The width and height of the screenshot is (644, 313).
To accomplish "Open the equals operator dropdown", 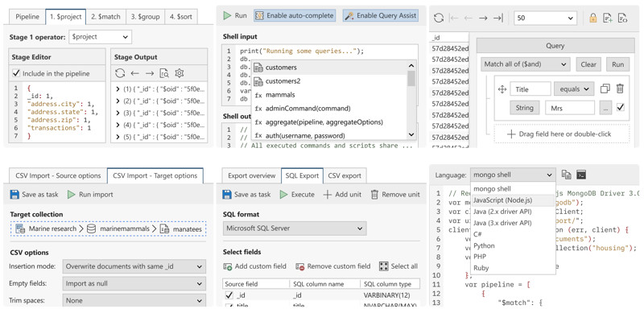I will pyautogui.click(x=574, y=89).
